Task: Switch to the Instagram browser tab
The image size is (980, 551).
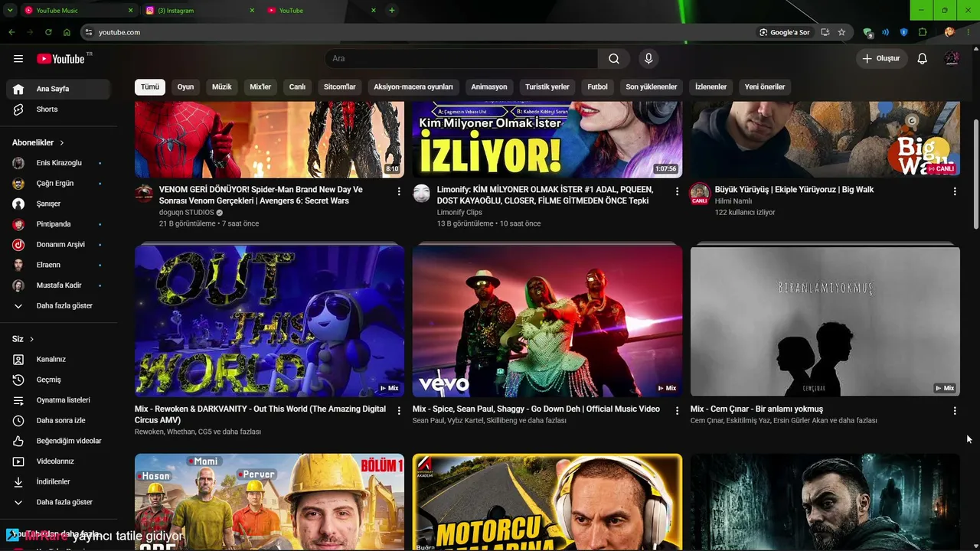Action: (x=201, y=11)
